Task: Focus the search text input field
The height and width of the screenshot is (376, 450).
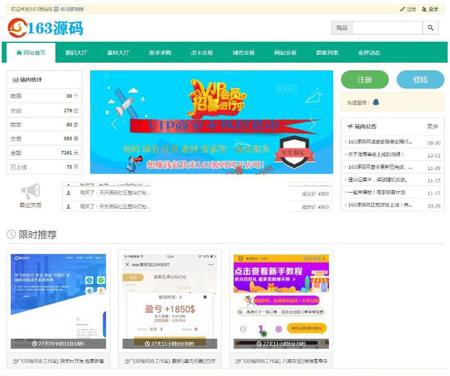Action: coord(388,28)
